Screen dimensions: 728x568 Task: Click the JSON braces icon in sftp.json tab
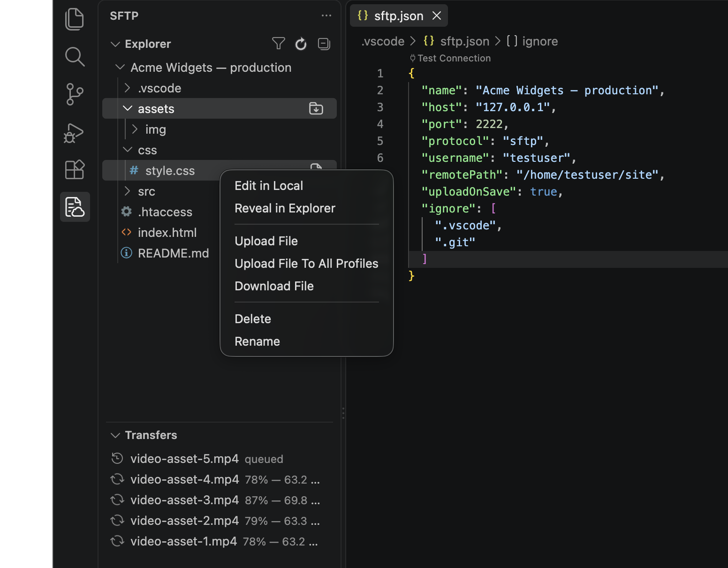coord(363,15)
